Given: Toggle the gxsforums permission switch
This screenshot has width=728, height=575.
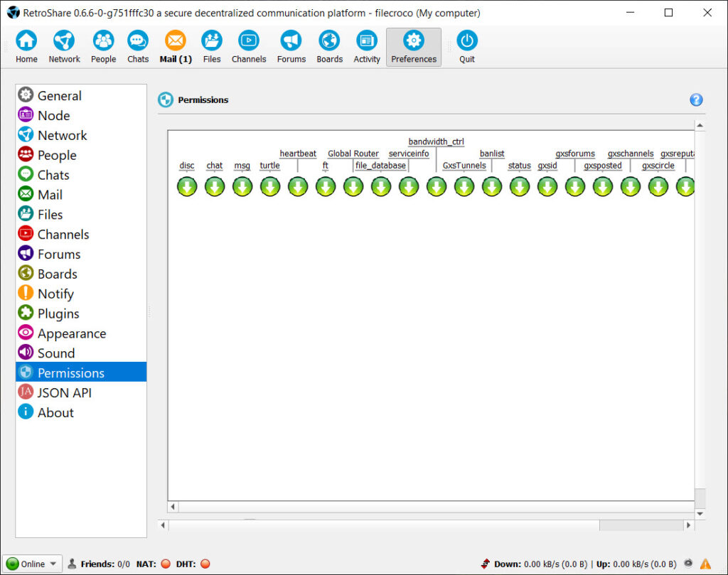Looking at the screenshot, I should pyautogui.click(x=575, y=186).
